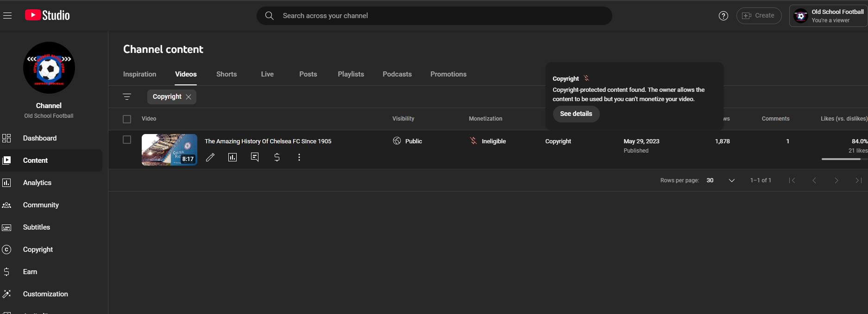Viewport: 868px width, 314px height.
Task: Click the likes ratio bar
Action: pos(844,159)
